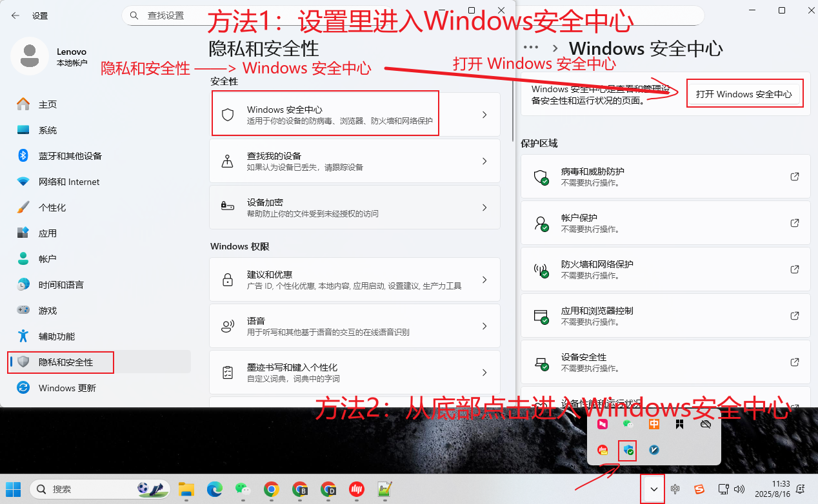Expand the 查找我的设备 entry
The height and width of the screenshot is (504, 818).
[484, 161]
